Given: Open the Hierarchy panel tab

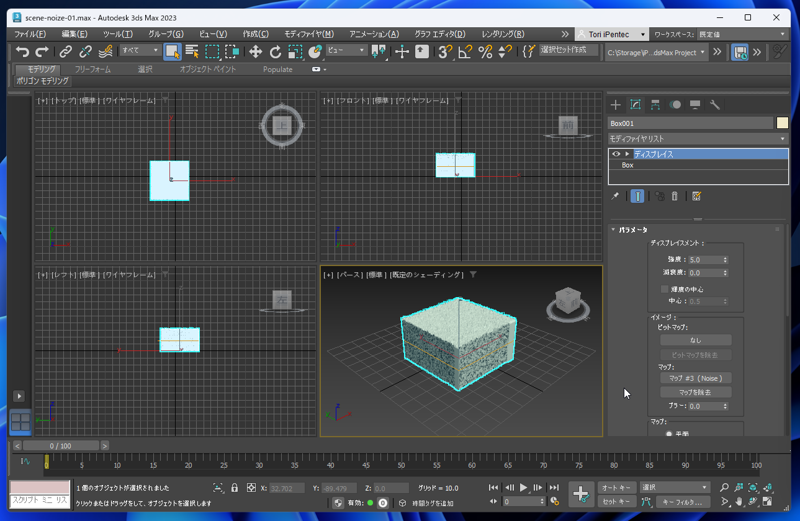Looking at the screenshot, I should tap(655, 105).
